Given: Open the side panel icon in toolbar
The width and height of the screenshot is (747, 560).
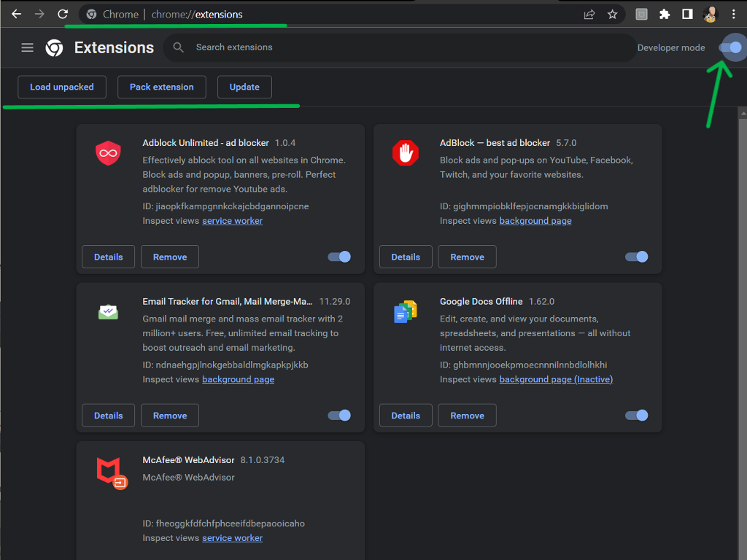Looking at the screenshot, I should (687, 15).
